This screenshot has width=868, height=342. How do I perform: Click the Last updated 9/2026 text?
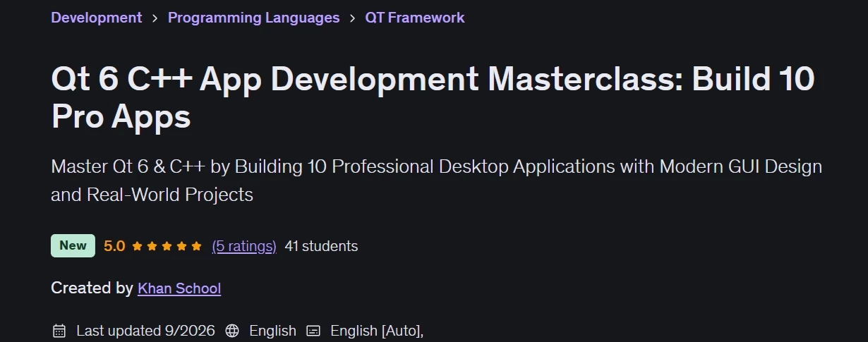pyautogui.click(x=146, y=331)
